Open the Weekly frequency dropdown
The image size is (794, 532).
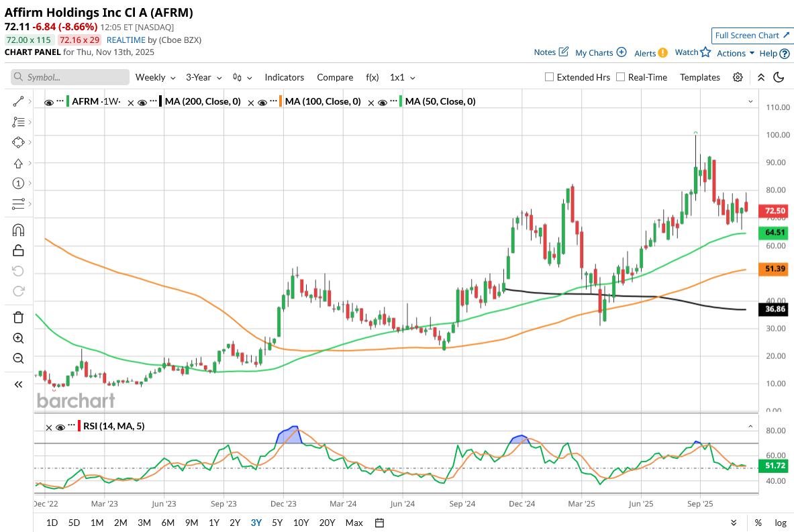[x=155, y=77]
